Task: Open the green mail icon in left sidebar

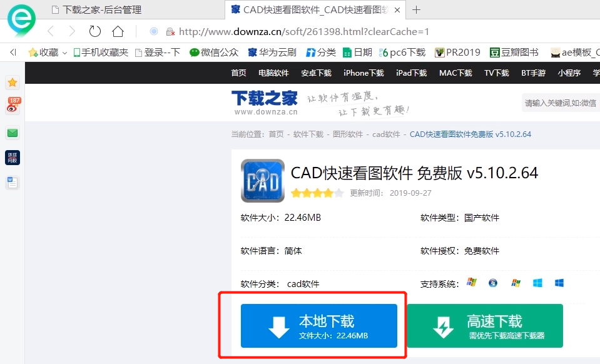Action: point(12,133)
